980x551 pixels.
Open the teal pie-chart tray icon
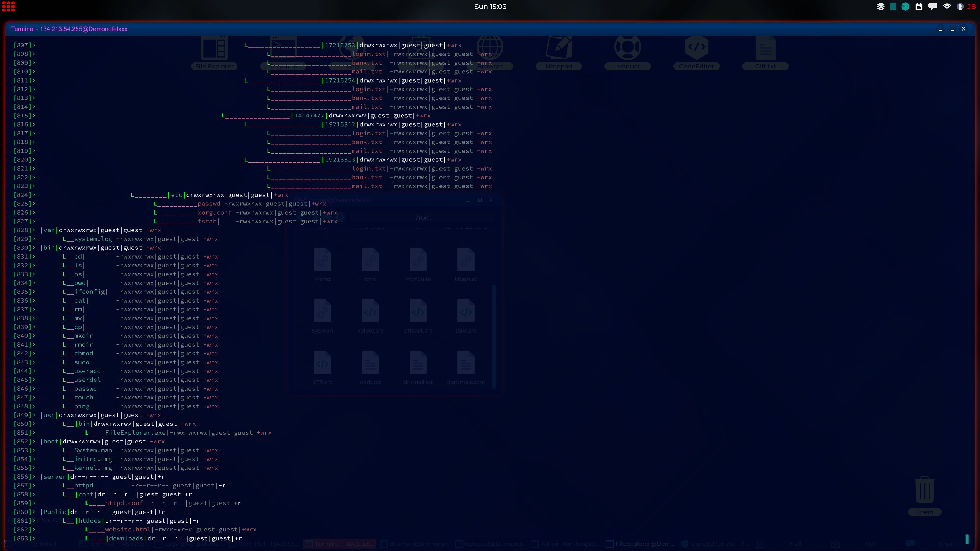click(x=905, y=7)
